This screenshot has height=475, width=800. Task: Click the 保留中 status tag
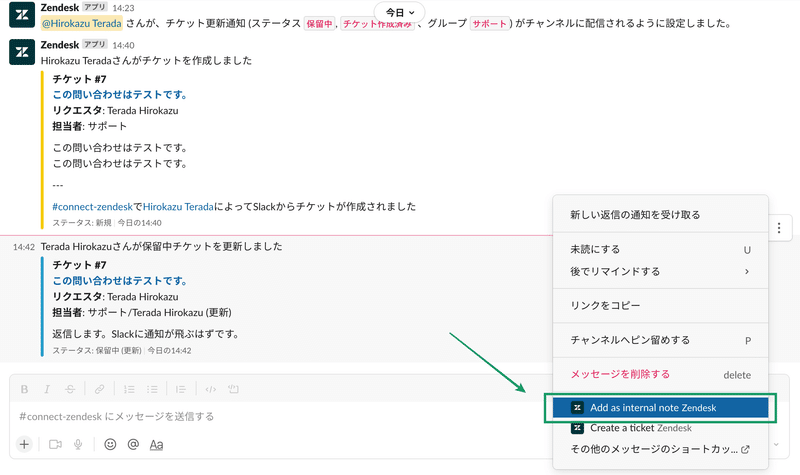coord(319,24)
